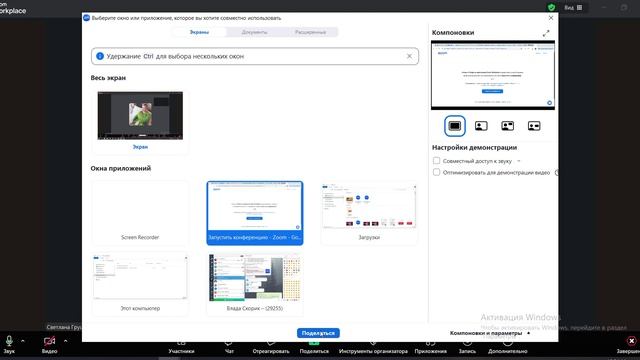
Task: Click the blue Поделиться share button
Action: [318, 333]
